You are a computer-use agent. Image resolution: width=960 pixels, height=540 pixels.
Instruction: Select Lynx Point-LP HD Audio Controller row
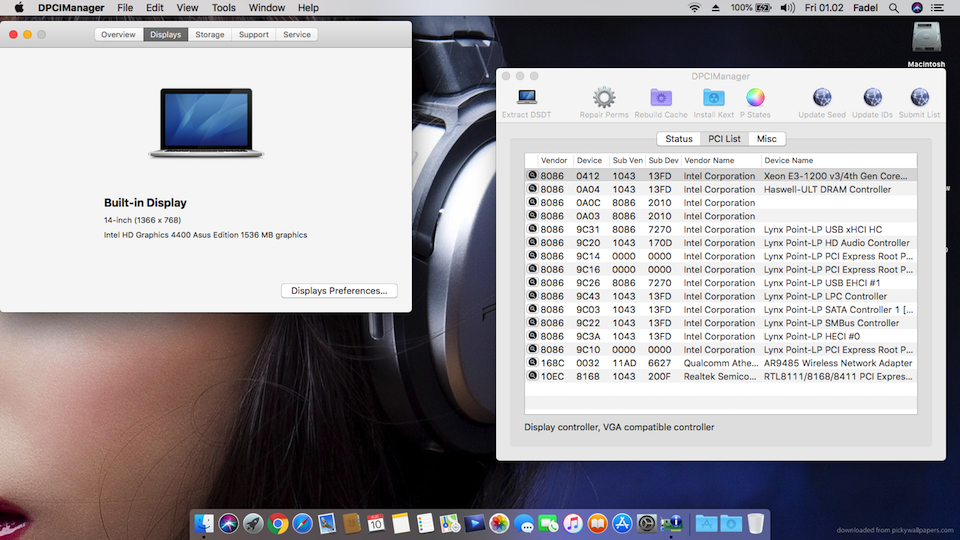pyautogui.click(x=721, y=242)
